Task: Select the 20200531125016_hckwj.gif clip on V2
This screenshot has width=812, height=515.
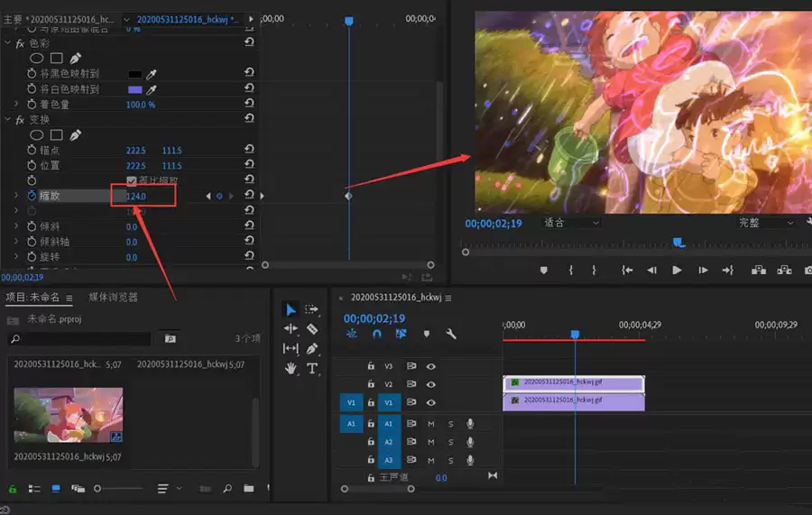Action: (574, 383)
